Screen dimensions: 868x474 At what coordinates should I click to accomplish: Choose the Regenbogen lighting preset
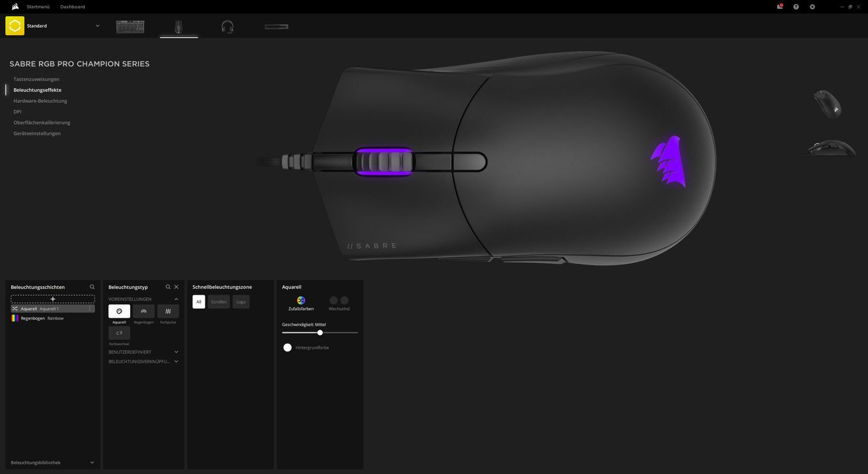[x=144, y=311]
